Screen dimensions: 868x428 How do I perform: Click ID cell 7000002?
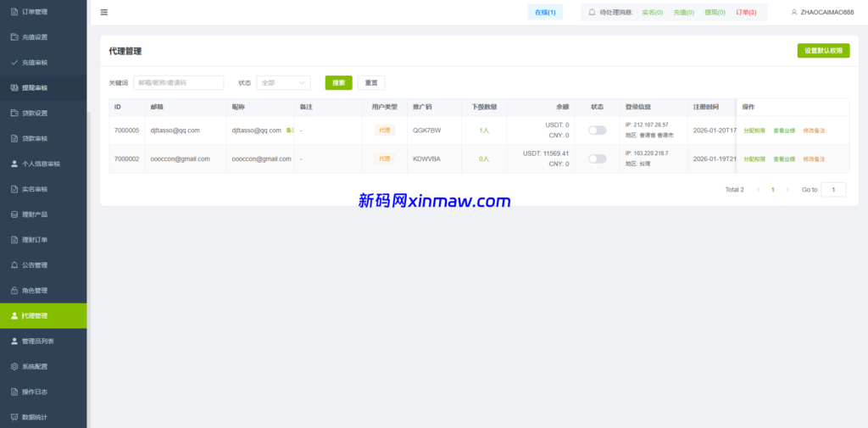pos(127,158)
